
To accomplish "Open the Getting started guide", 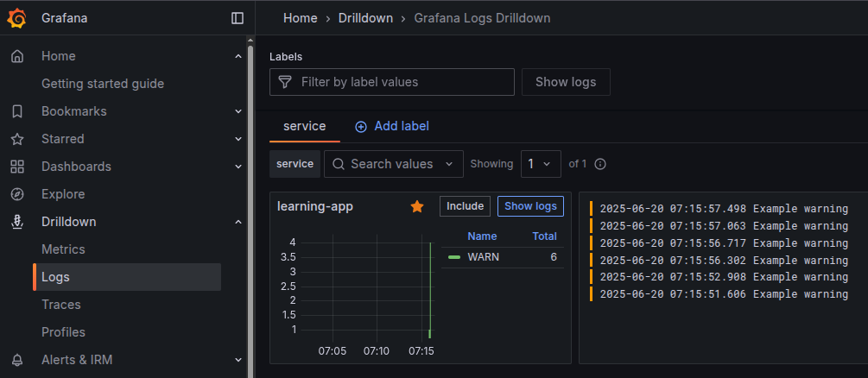I will 103,84.
